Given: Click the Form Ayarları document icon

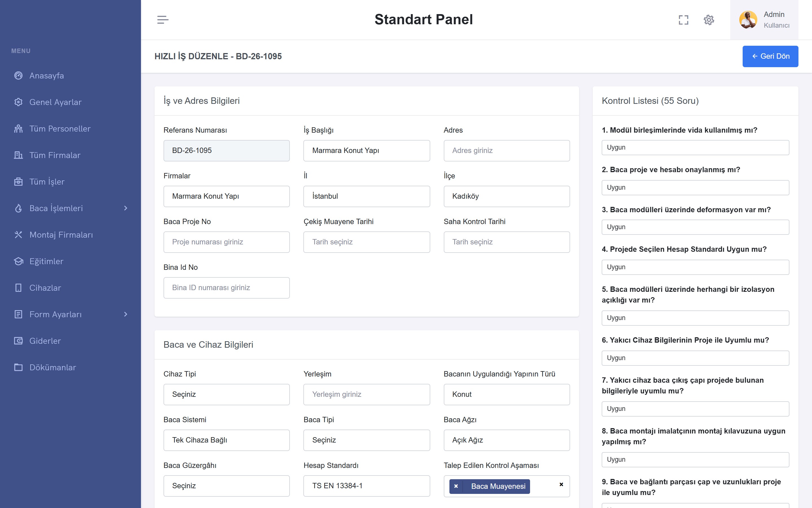Looking at the screenshot, I should tap(18, 314).
